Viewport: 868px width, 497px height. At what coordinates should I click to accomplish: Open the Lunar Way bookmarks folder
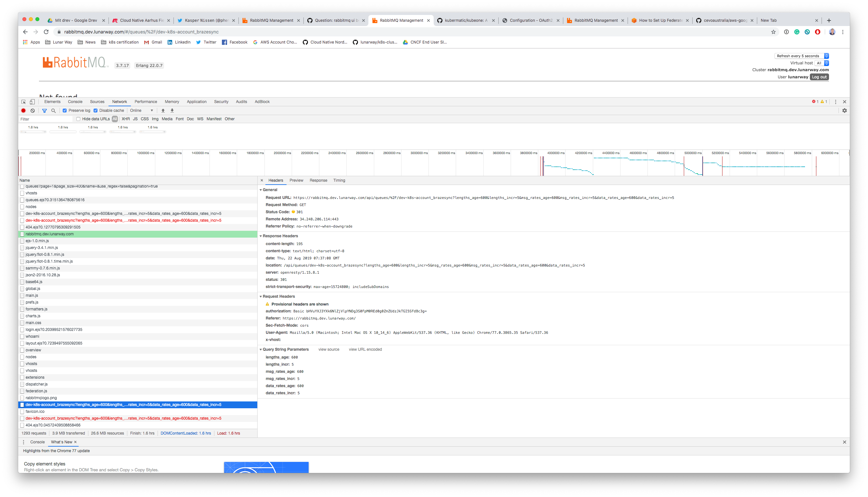[59, 42]
